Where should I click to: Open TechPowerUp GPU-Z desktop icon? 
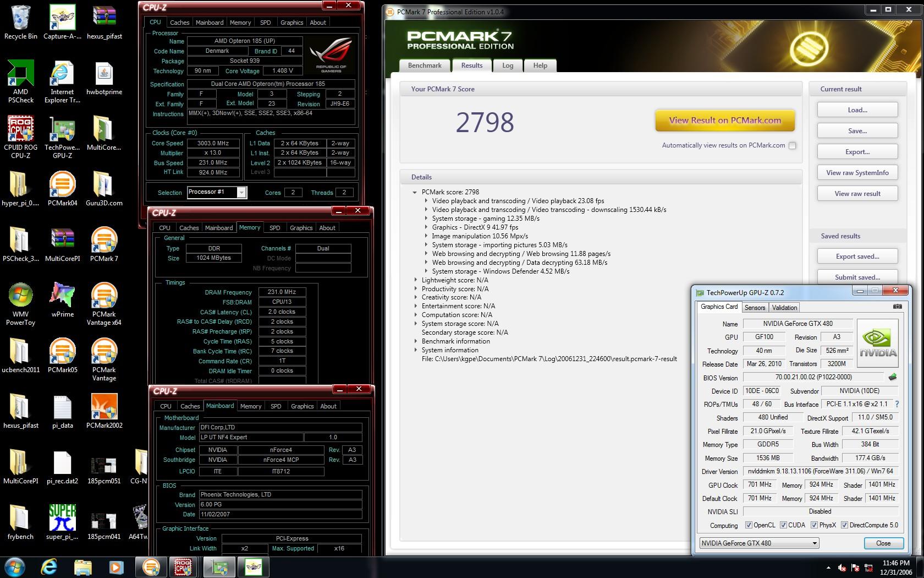coord(62,137)
